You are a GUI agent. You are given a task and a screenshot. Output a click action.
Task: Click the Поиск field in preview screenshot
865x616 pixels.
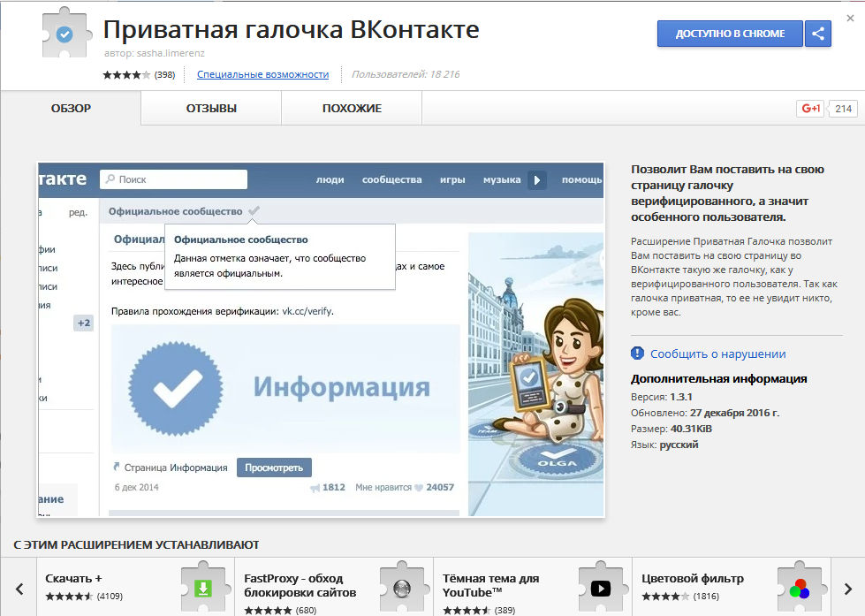click(x=173, y=179)
